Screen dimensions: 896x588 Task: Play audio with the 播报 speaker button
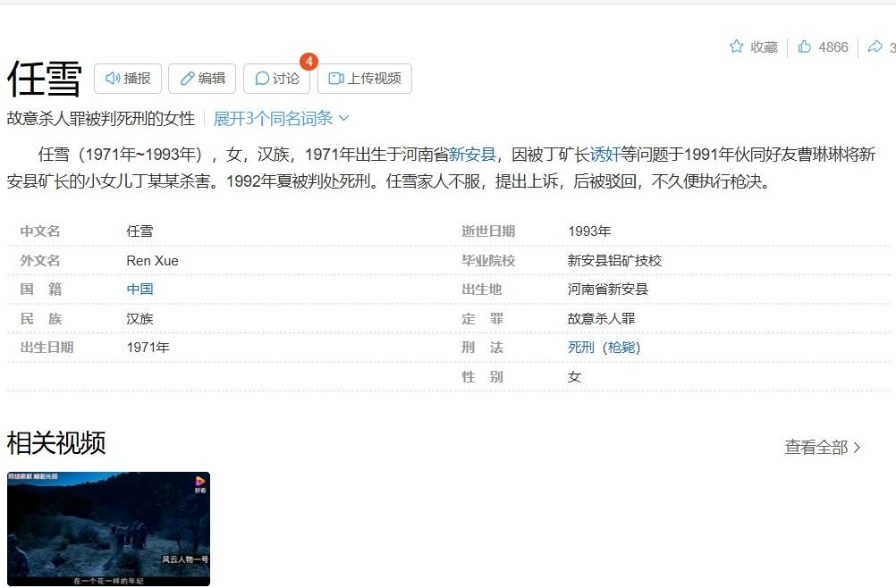[x=128, y=79]
